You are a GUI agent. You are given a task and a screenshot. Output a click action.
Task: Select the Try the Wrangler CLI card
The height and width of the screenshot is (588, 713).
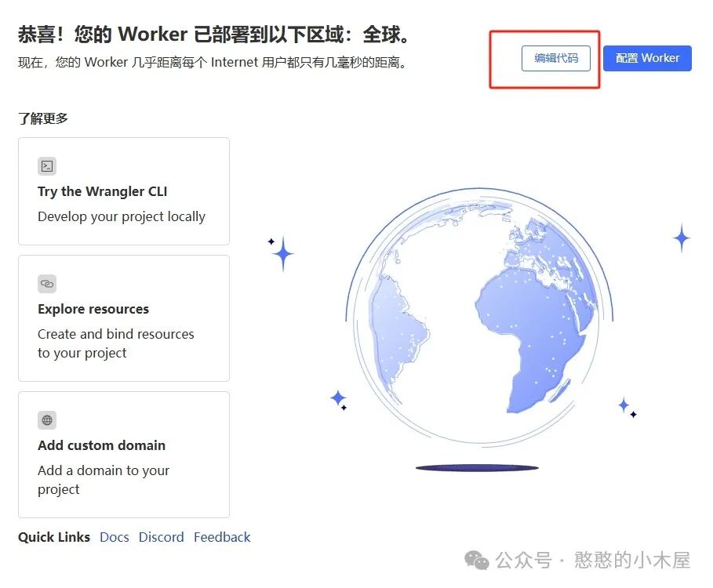(122, 191)
